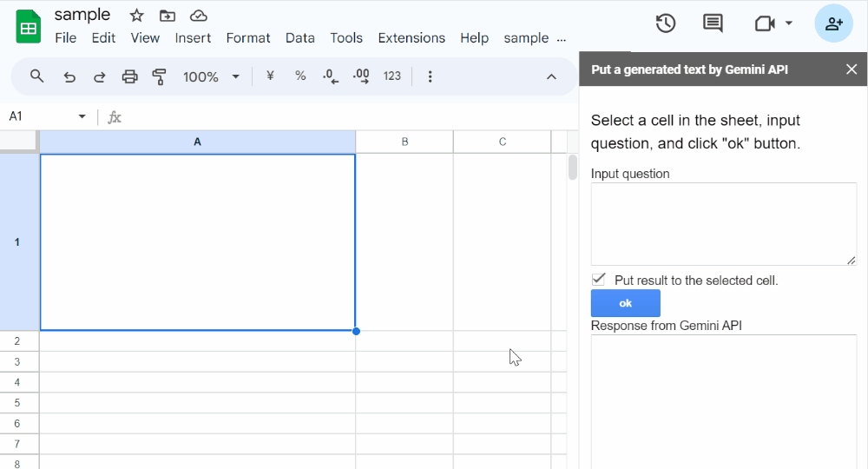This screenshot has width=868, height=469.
Task: Open the Name box dropdown arrow
Action: point(82,116)
